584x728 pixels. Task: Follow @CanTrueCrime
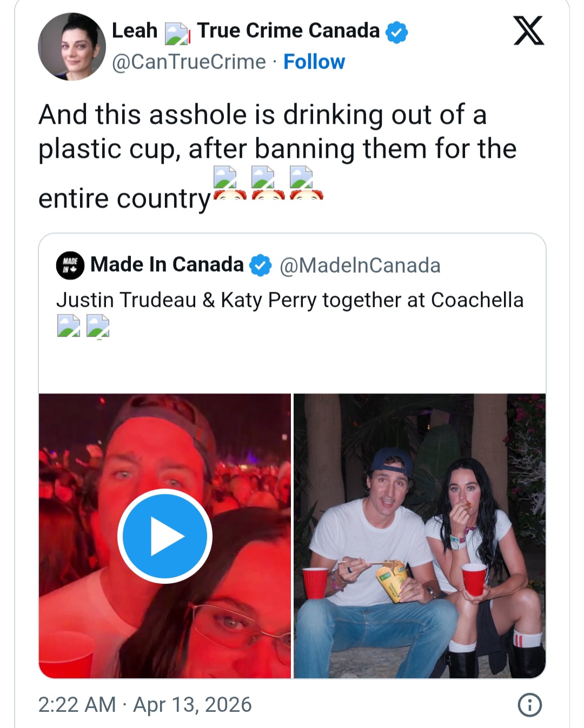(x=314, y=62)
